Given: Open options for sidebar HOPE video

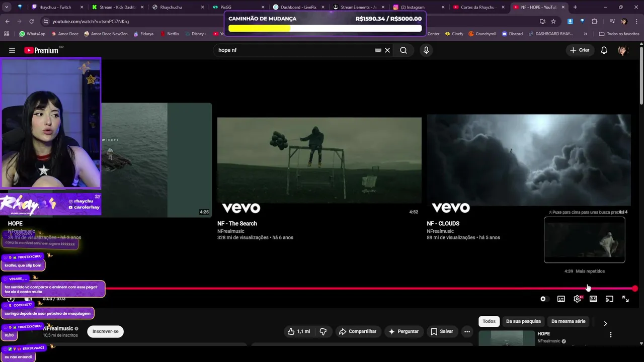Looking at the screenshot, I should (611, 335).
